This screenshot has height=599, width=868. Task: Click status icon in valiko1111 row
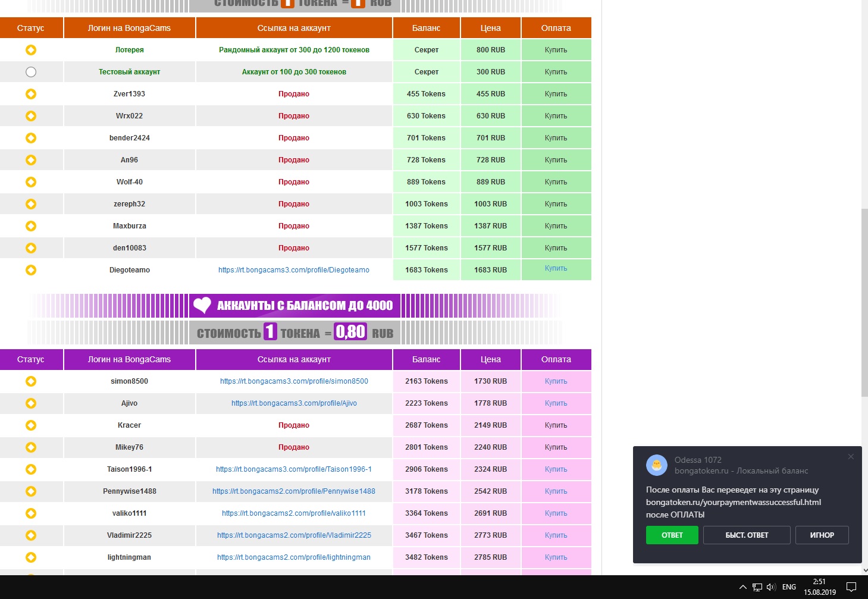coord(31,513)
